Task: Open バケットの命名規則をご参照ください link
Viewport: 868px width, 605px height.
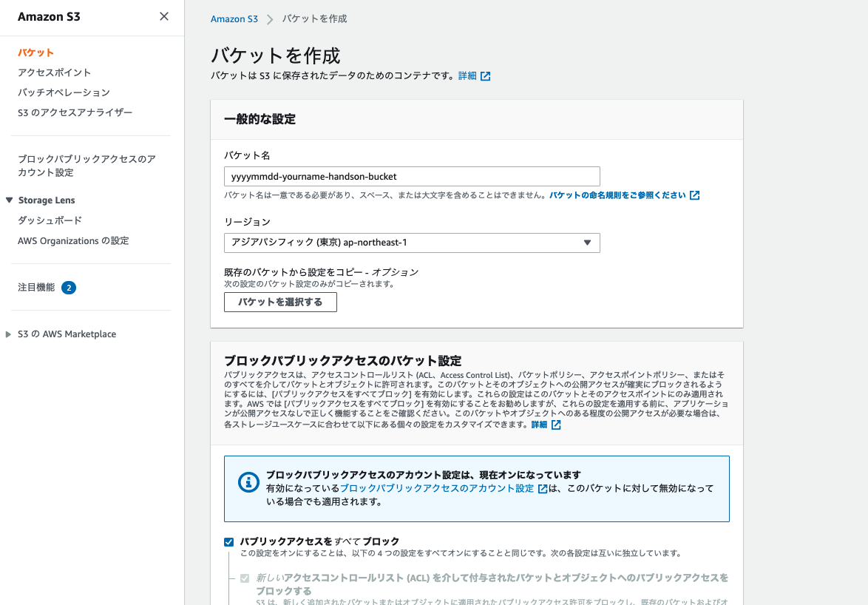Action: 618,195
